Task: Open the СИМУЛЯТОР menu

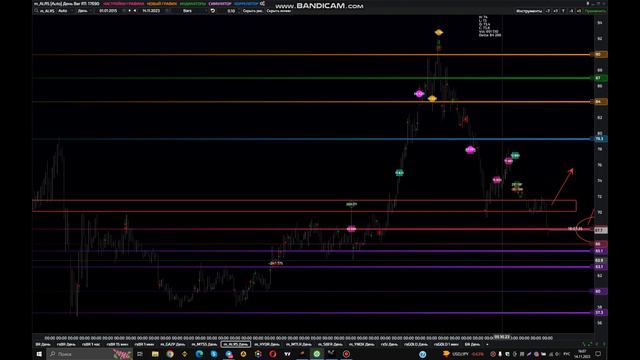Action: tap(220, 4)
